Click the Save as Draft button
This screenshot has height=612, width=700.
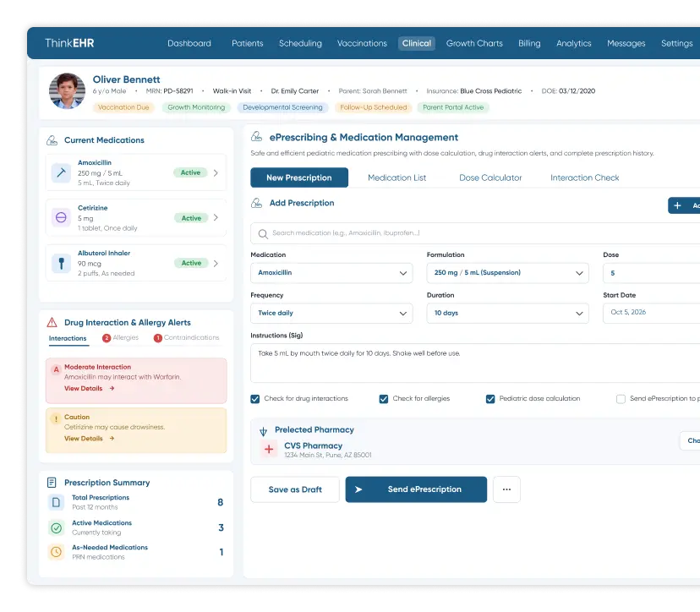pyautogui.click(x=295, y=489)
